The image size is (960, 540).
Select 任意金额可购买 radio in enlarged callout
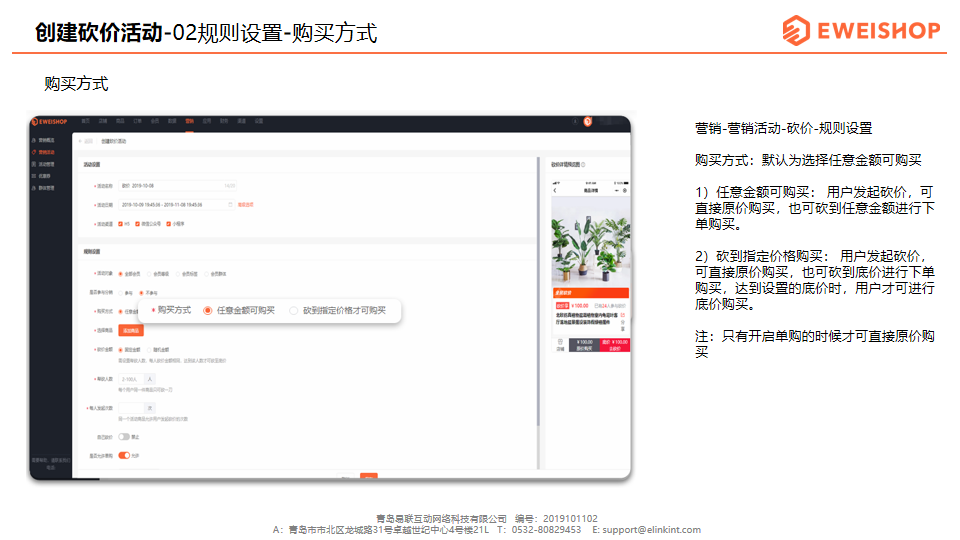[x=208, y=311]
